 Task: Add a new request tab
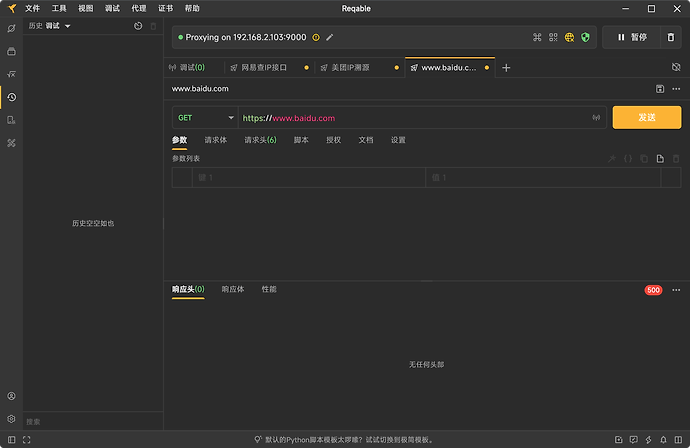pos(506,68)
